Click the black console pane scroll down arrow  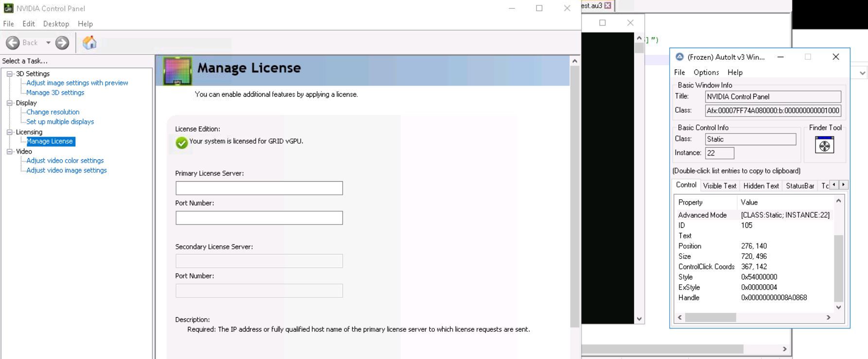pos(639,319)
